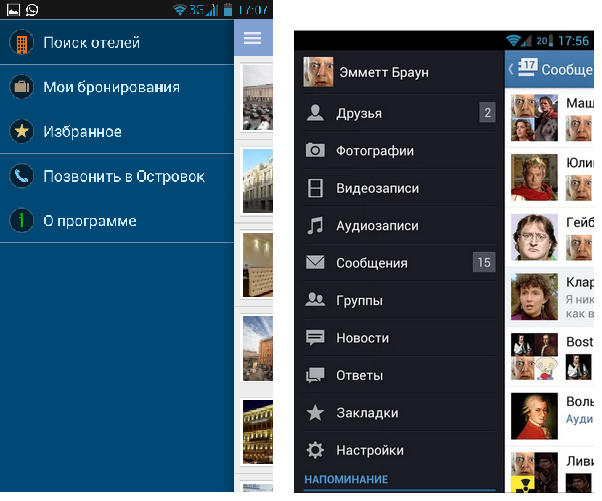The height and width of the screenshot is (501, 602).
Task: Tap the VK logo icon with 17 badge
Action: click(x=528, y=68)
